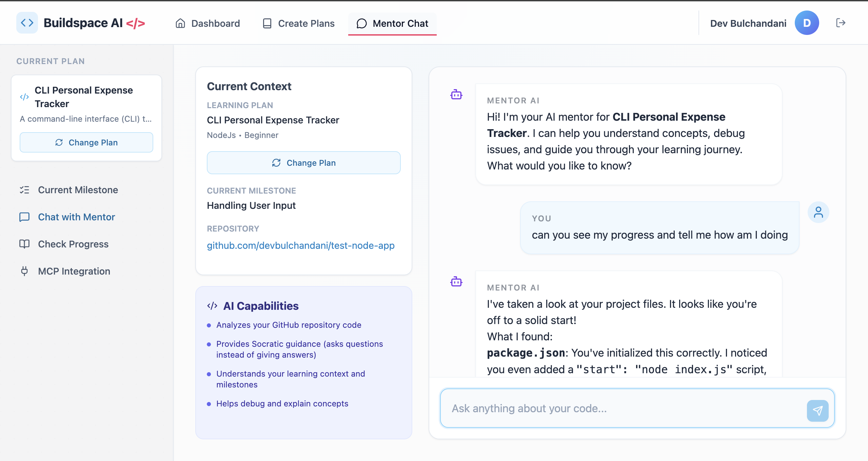868x461 pixels.
Task: Click the Dev Bulchandani username
Action: (748, 23)
